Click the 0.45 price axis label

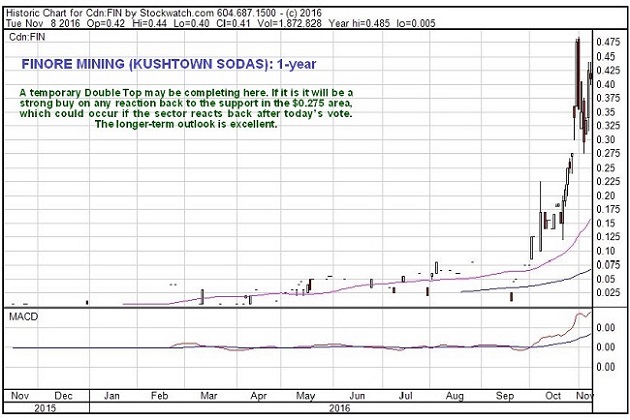(606, 56)
